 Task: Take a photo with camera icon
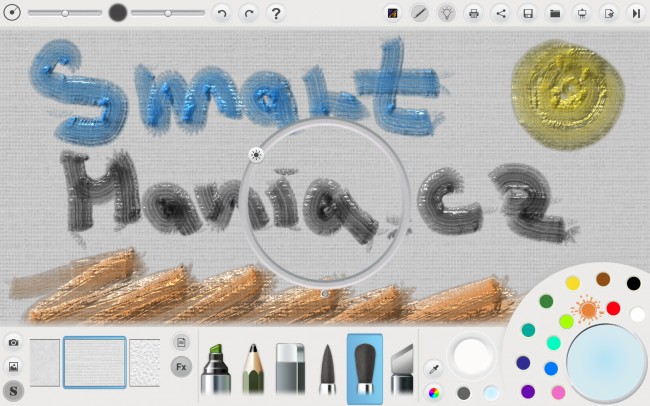click(x=13, y=343)
